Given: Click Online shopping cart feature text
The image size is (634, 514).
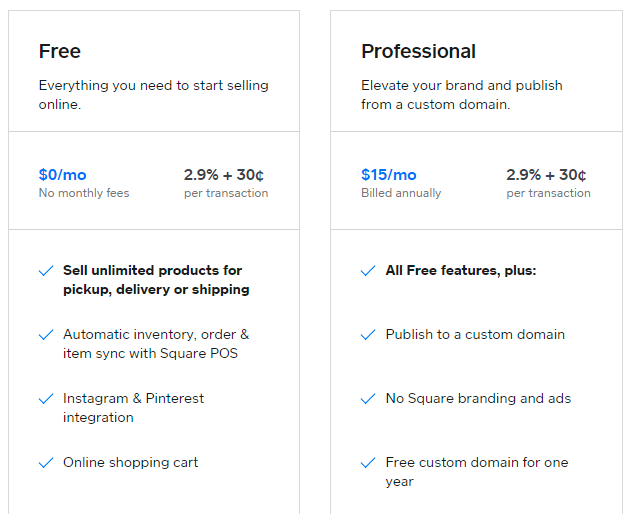Looking at the screenshot, I should click(x=131, y=463).
